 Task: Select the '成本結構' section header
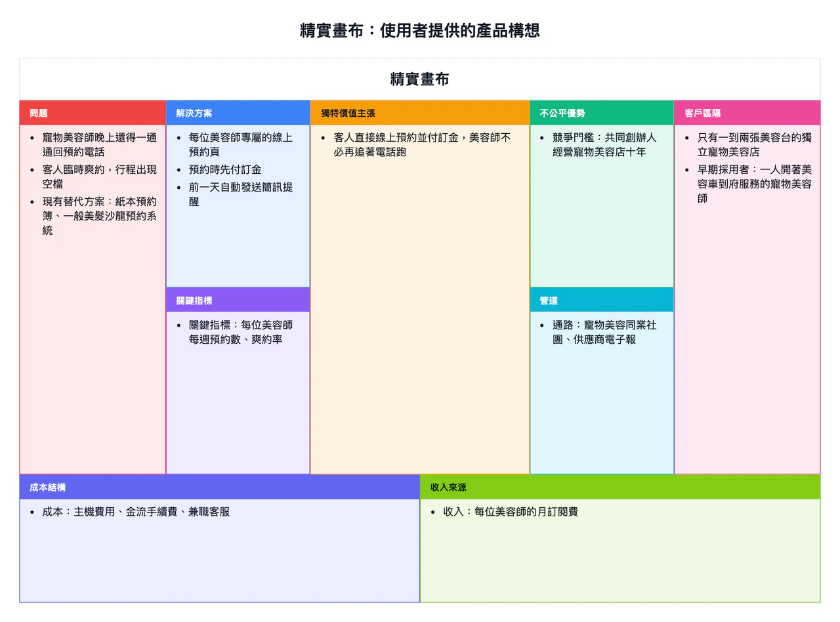click(220, 487)
